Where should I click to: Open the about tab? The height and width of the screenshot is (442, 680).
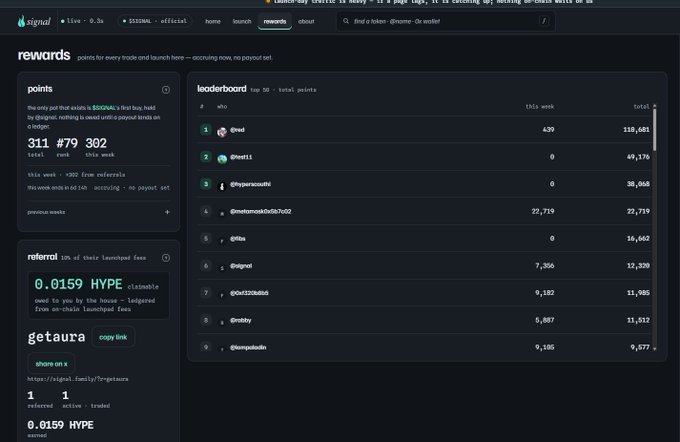coord(306,21)
